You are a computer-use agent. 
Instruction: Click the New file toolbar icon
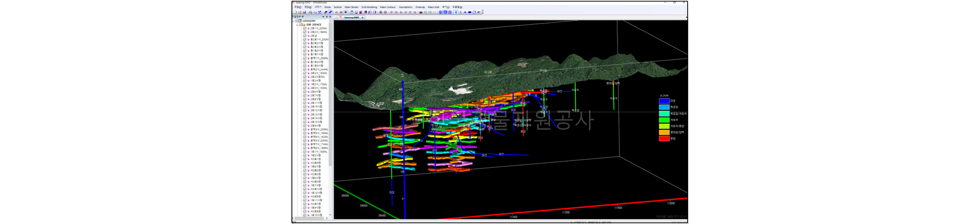click(x=295, y=12)
